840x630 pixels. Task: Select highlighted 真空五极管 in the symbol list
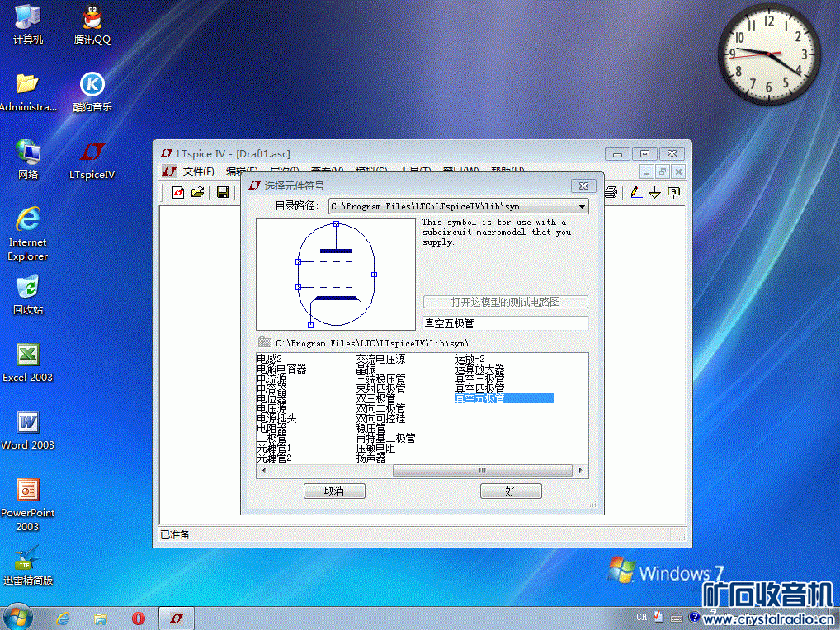coord(505,398)
